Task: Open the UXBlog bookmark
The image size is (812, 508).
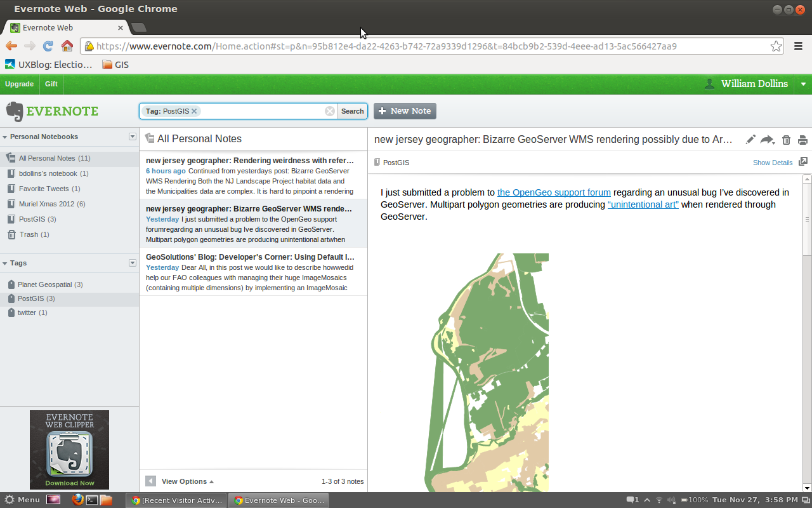Action: pos(49,64)
